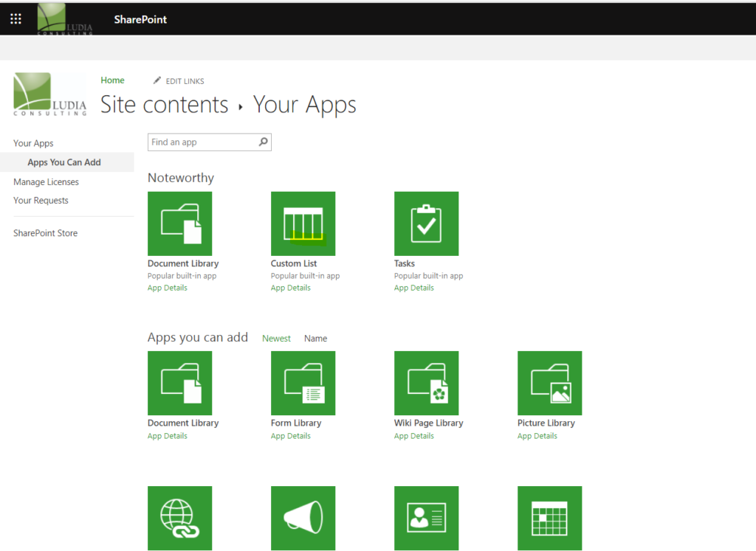Click the Links app globe icon

click(x=179, y=518)
